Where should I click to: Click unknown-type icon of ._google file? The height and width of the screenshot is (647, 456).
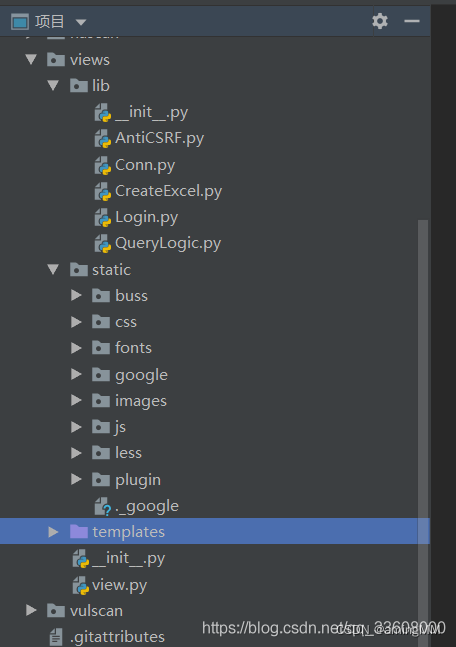pos(103,506)
